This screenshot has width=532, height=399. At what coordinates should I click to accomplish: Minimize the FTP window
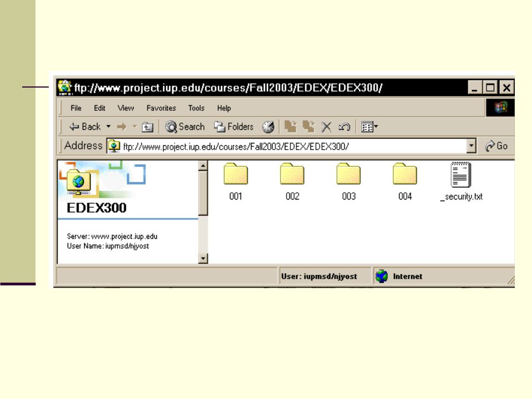pos(475,88)
